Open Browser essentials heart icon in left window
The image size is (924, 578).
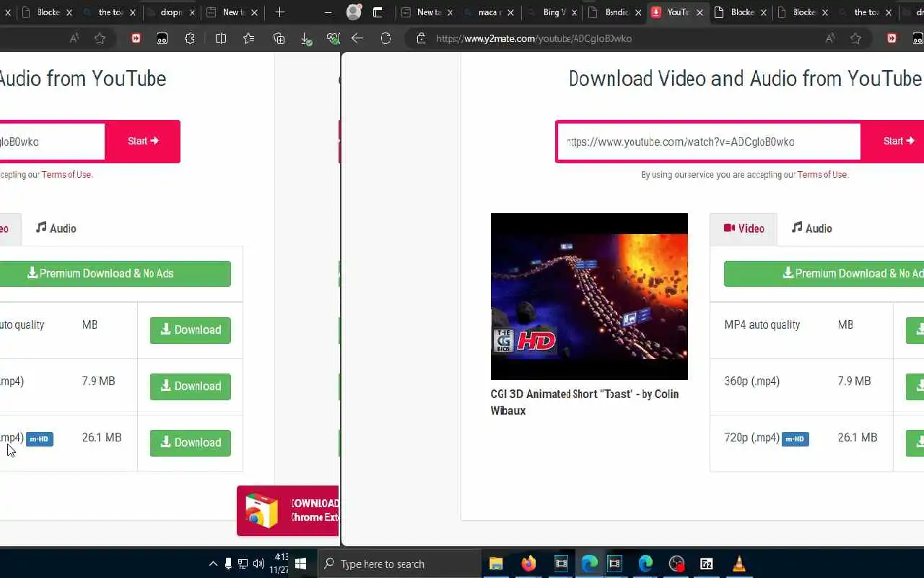332,38
